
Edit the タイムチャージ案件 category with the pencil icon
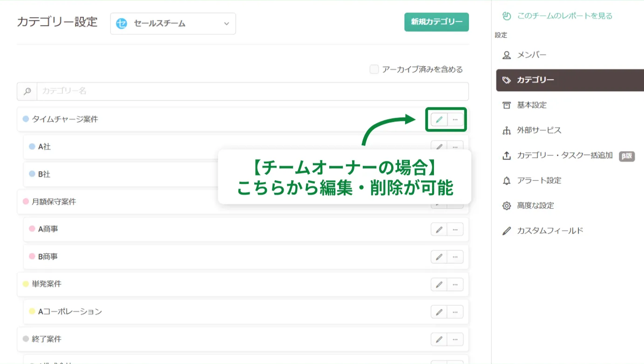pos(438,120)
